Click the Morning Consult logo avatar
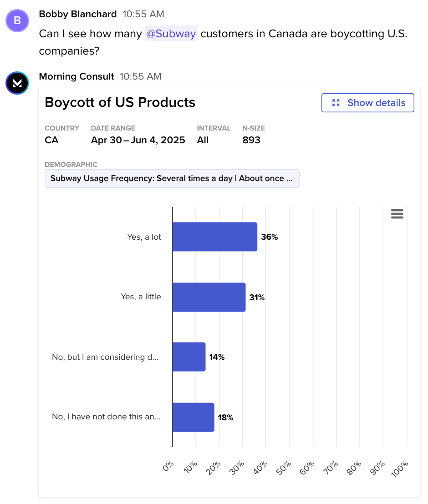This screenshot has height=504, width=428. click(x=17, y=83)
